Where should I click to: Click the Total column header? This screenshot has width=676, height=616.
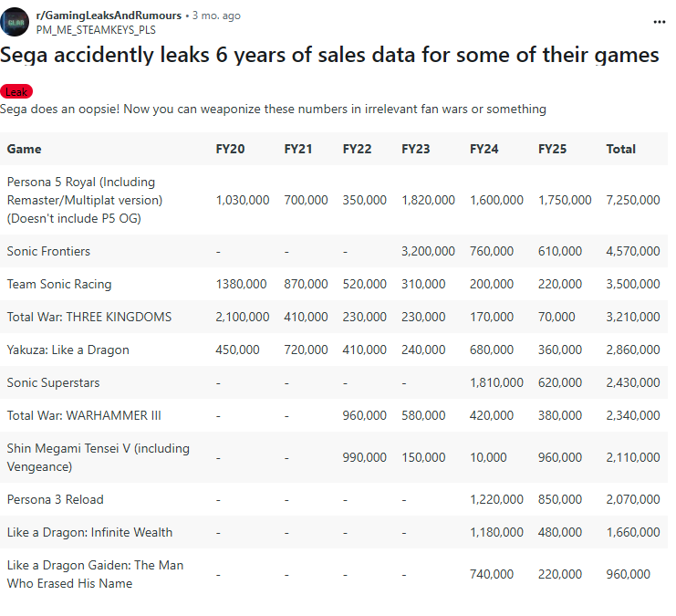[x=620, y=149]
